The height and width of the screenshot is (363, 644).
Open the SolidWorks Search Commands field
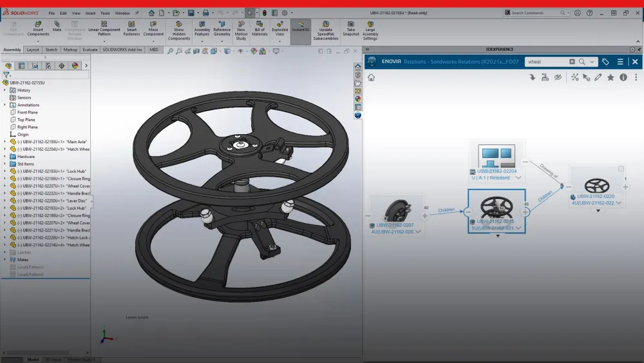536,13
